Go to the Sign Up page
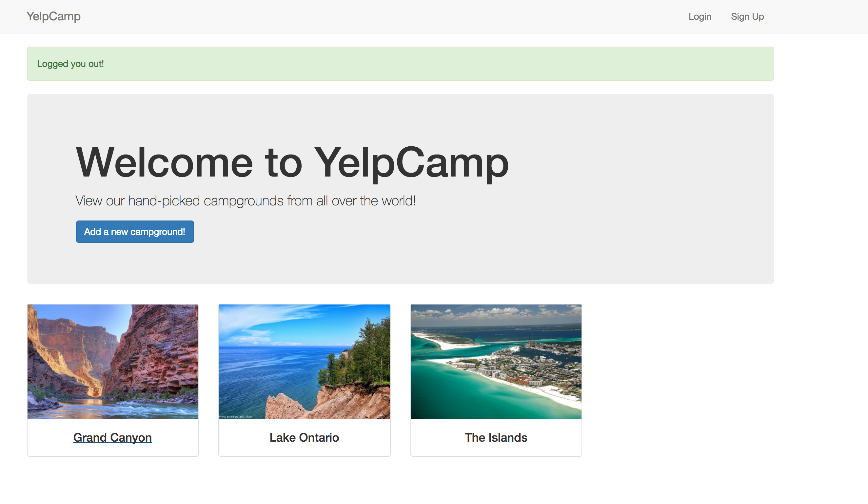 pos(747,16)
